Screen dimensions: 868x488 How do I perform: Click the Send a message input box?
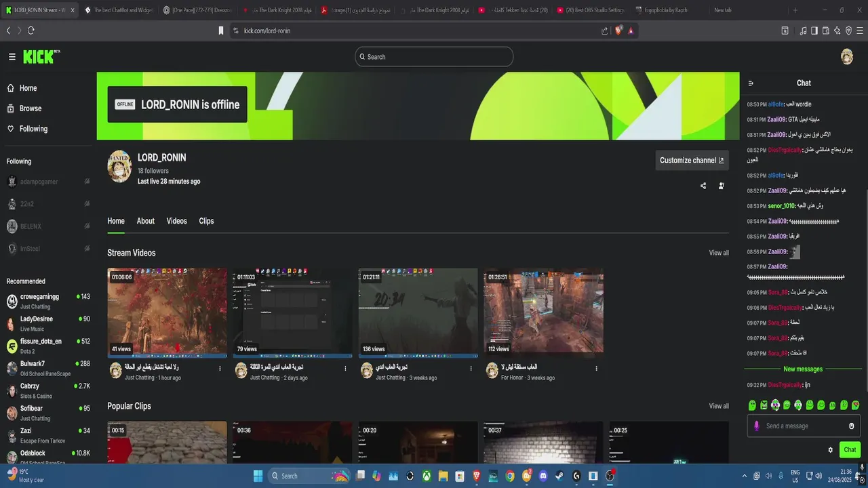[804, 426]
